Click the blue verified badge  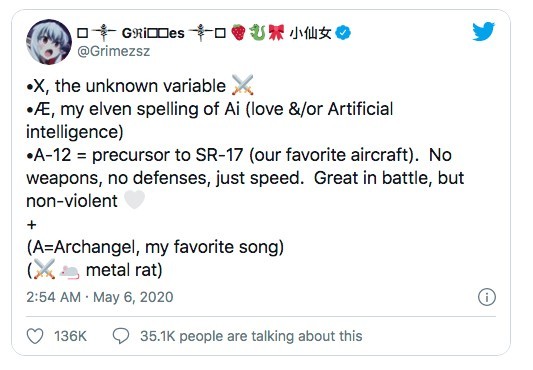click(343, 33)
